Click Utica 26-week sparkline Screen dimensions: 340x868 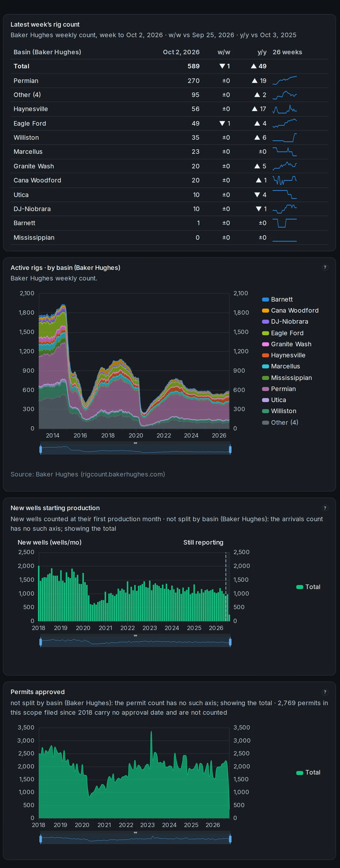click(285, 195)
